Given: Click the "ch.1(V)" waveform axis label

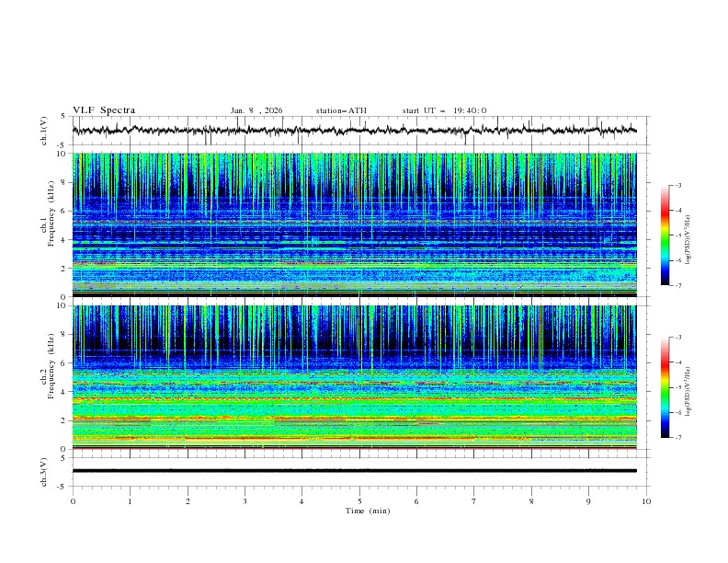Looking at the screenshot, I should (x=44, y=131).
